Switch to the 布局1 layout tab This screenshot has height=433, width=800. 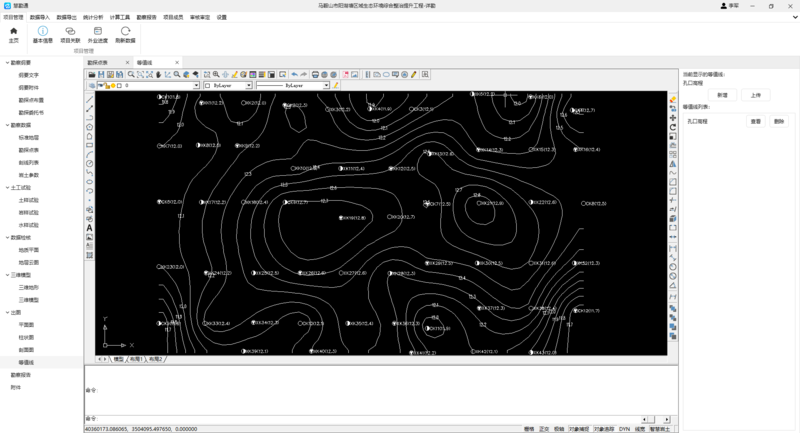point(136,359)
